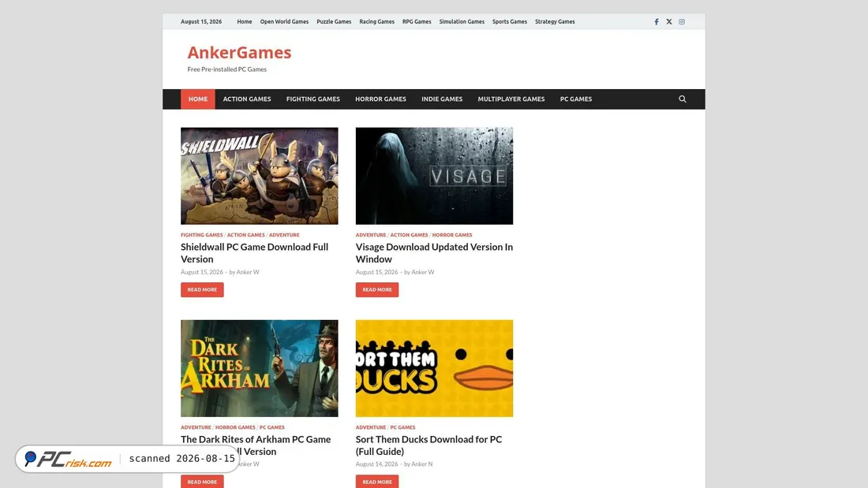Open author Anker N on Ducks post
The width and height of the screenshot is (868, 488).
click(x=422, y=464)
